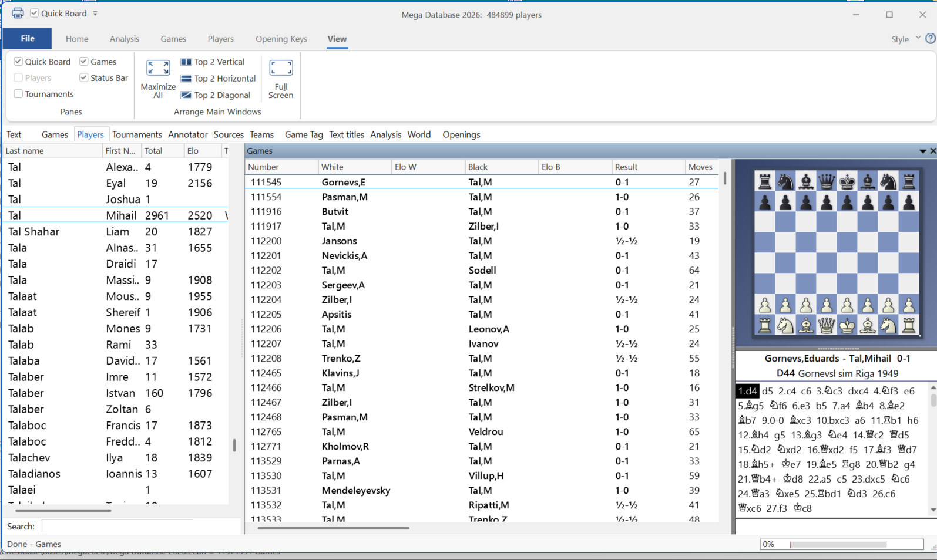
Task: Select the World index tab
Action: [419, 134]
